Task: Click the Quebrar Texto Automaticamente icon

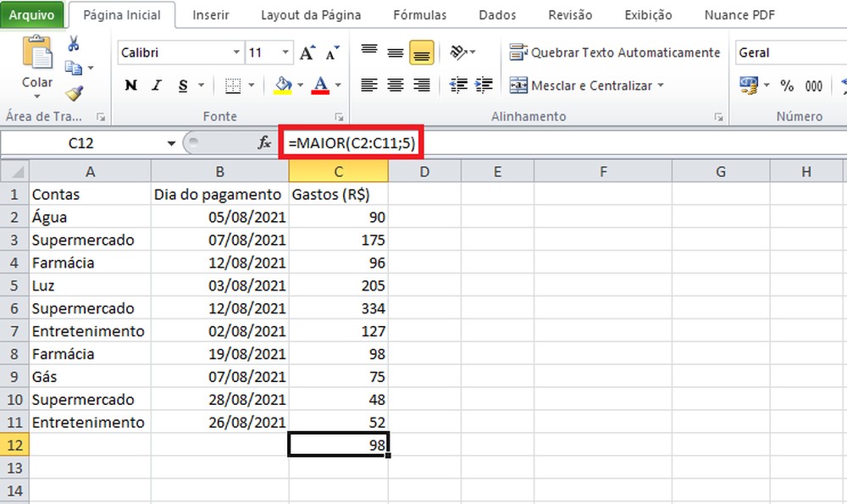Action: pos(520,52)
